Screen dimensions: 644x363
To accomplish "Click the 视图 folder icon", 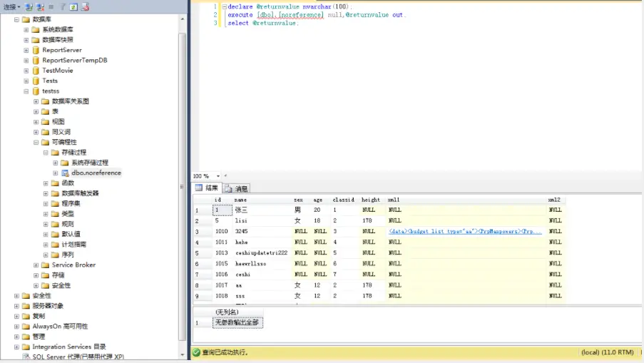I will 46,121.
